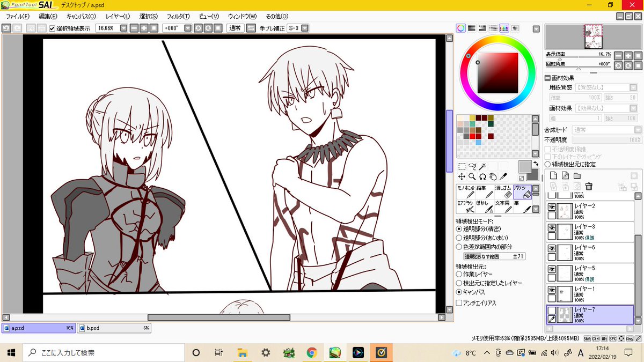Screen dimensions: 644x362
Task: Toggle the scratchpad panel icon
Action: pos(515,28)
